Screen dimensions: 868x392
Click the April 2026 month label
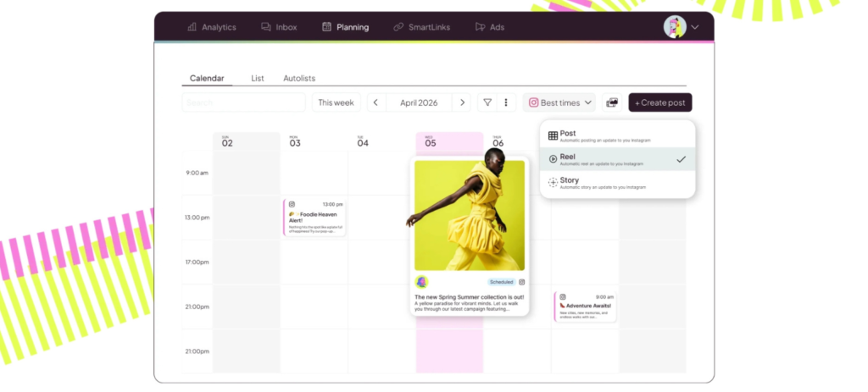tap(419, 102)
